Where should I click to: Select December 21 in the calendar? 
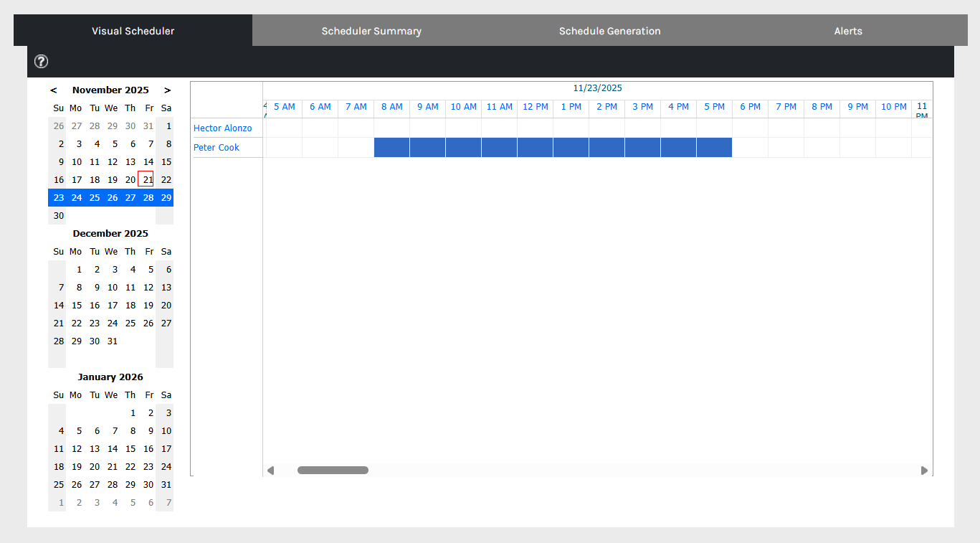point(59,324)
